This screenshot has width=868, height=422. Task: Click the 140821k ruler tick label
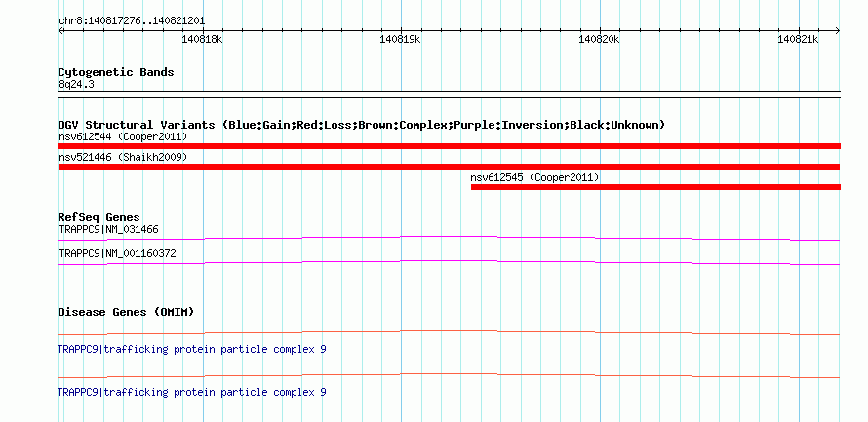[x=798, y=40]
